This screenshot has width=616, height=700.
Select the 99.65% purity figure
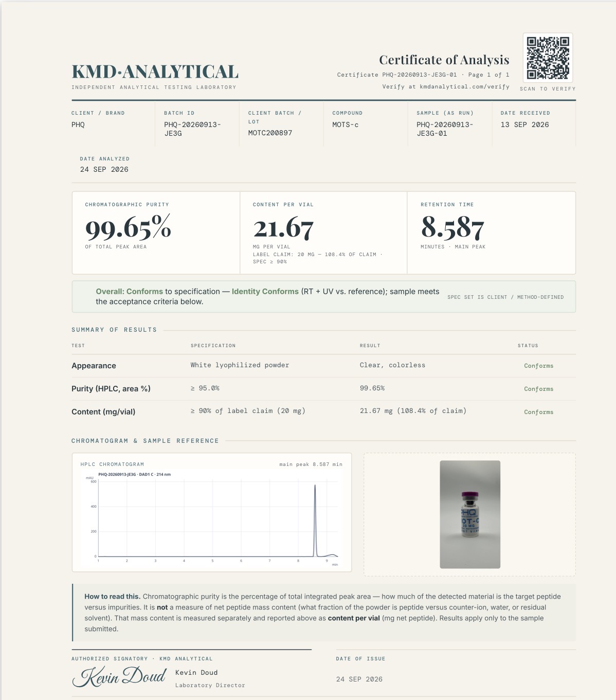[128, 228]
